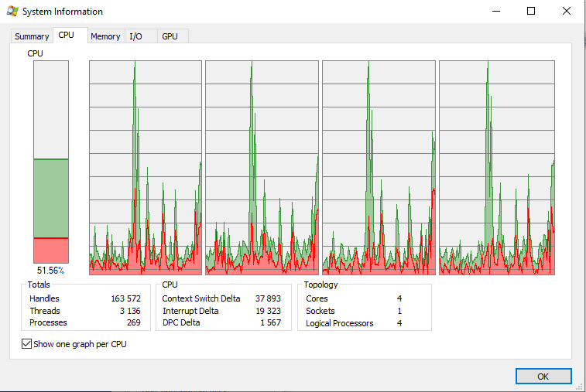Click the third CPU core graph
The image size is (586, 392).
point(379,168)
